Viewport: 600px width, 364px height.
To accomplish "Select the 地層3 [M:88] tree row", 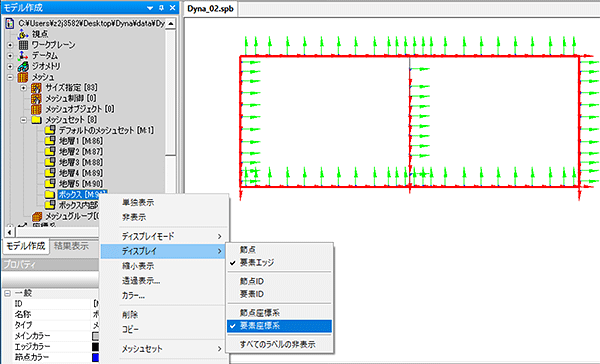I will (x=81, y=162).
